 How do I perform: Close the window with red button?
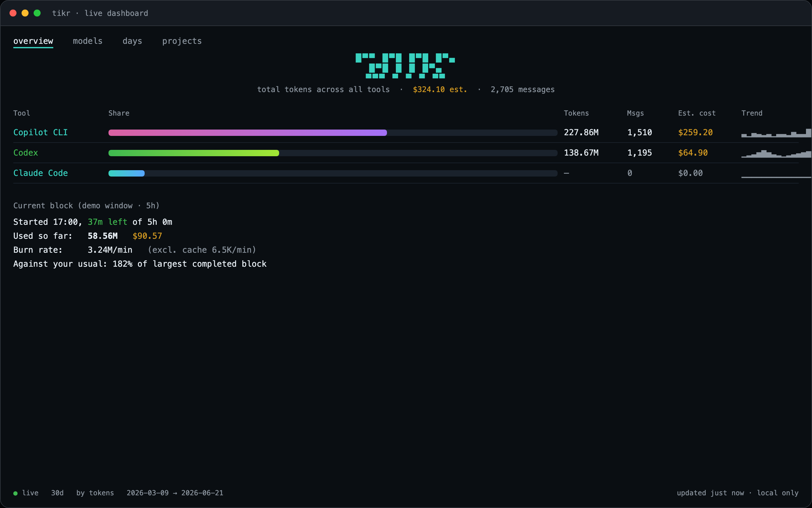(x=13, y=13)
